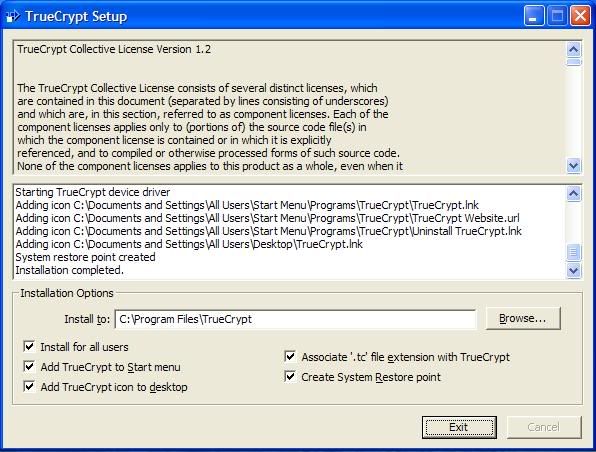
Task: Click the install log scroll up arrow
Action: (x=574, y=193)
